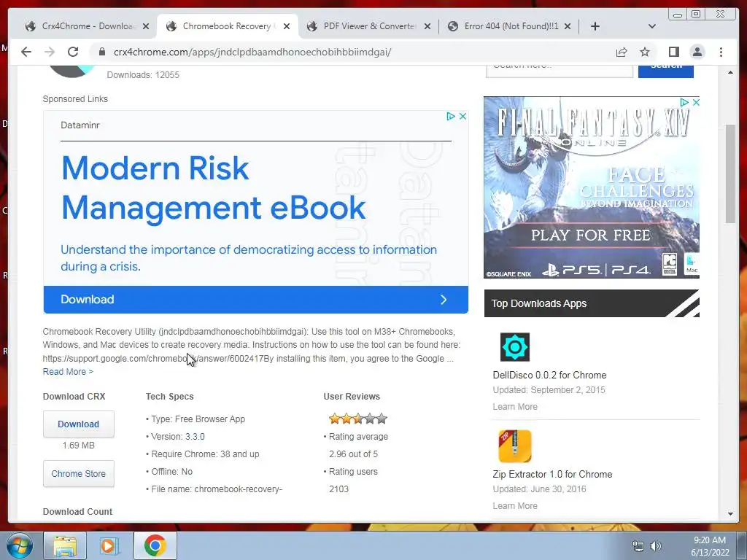Go back to the previous page
This screenshot has width=747, height=560.
point(26,52)
